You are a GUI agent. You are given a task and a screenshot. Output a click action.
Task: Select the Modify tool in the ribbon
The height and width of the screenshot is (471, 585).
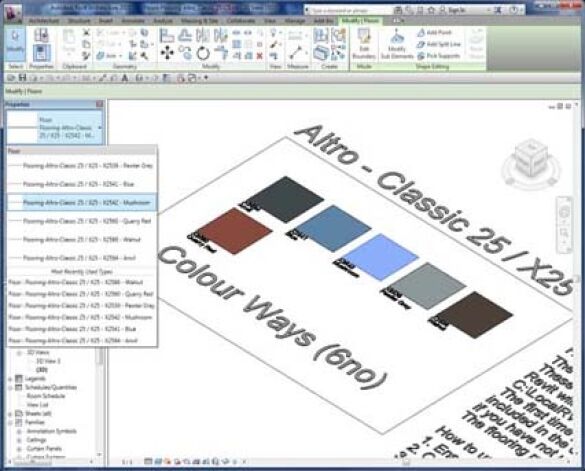coord(15,44)
